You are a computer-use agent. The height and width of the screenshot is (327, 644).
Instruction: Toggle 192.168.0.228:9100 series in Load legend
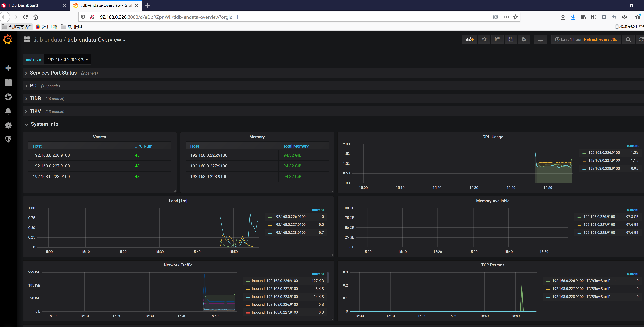pos(289,232)
